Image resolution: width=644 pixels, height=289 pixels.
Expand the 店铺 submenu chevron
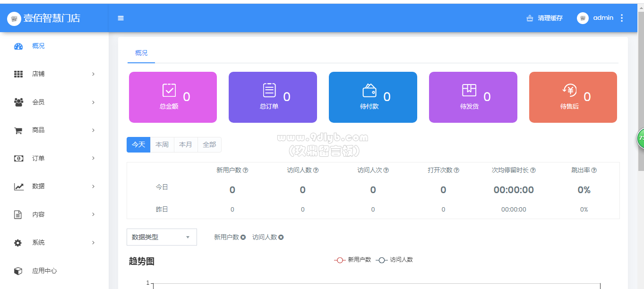pyautogui.click(x=93, y=74)
